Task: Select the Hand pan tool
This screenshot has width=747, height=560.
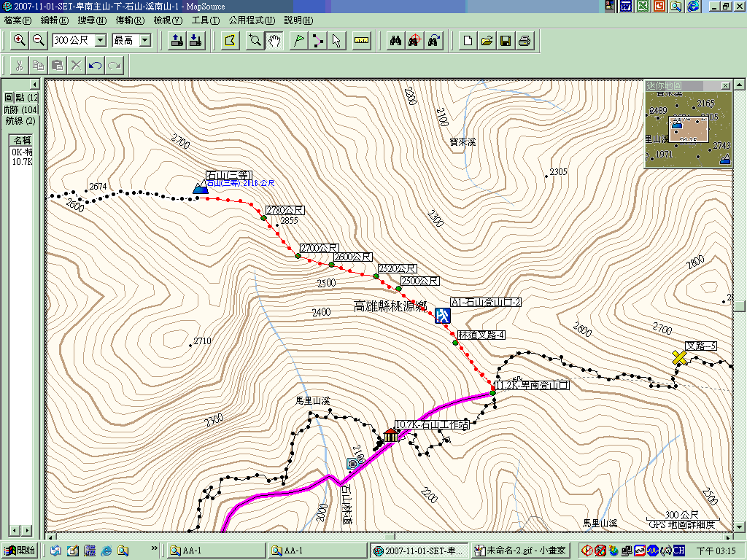Action: point(274,41)
